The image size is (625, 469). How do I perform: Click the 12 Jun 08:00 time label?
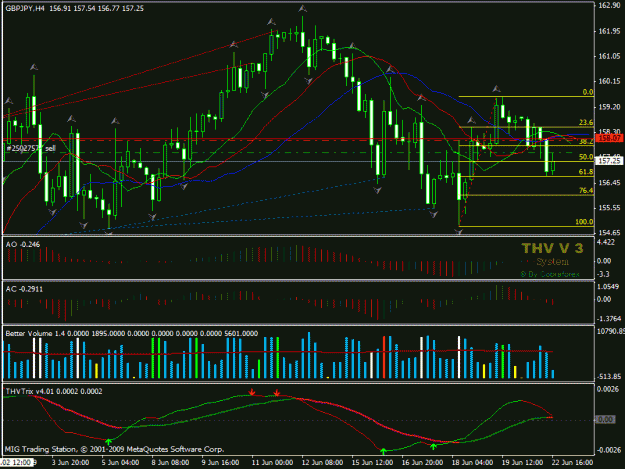[x=322, y=462]
